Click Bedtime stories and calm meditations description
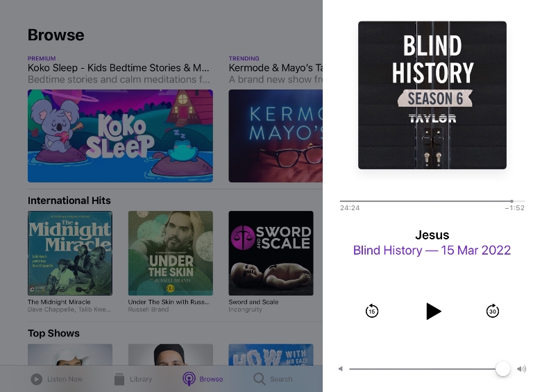This screenshot has width=542, height=392. [119, 80]
